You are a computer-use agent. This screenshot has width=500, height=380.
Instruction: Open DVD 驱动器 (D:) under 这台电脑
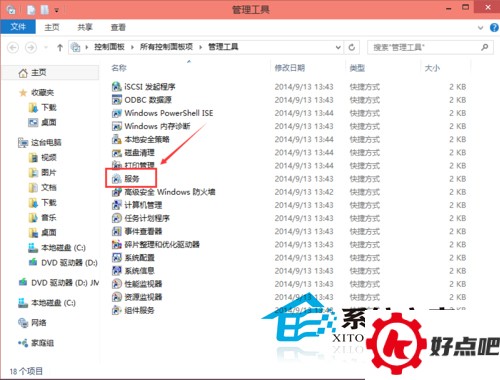click(69, 263)
